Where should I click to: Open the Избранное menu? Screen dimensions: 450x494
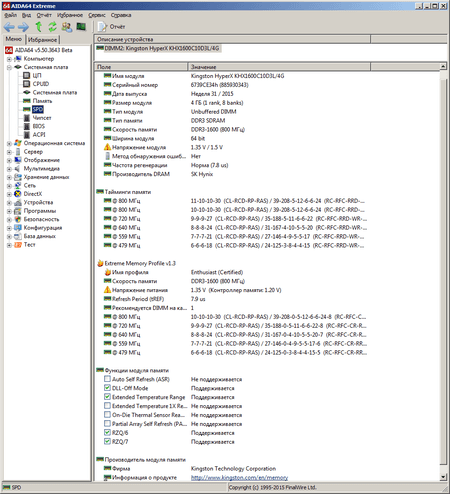(x=70, y=15)
